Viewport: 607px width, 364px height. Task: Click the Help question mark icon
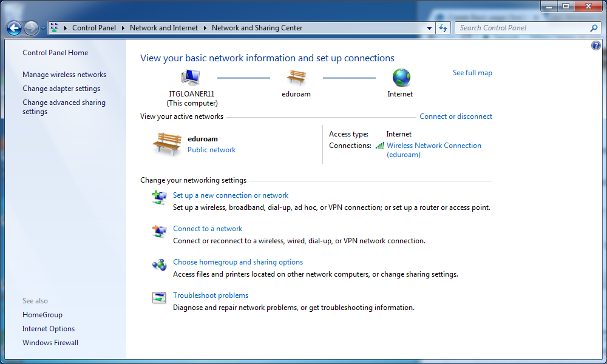[595, 46]
